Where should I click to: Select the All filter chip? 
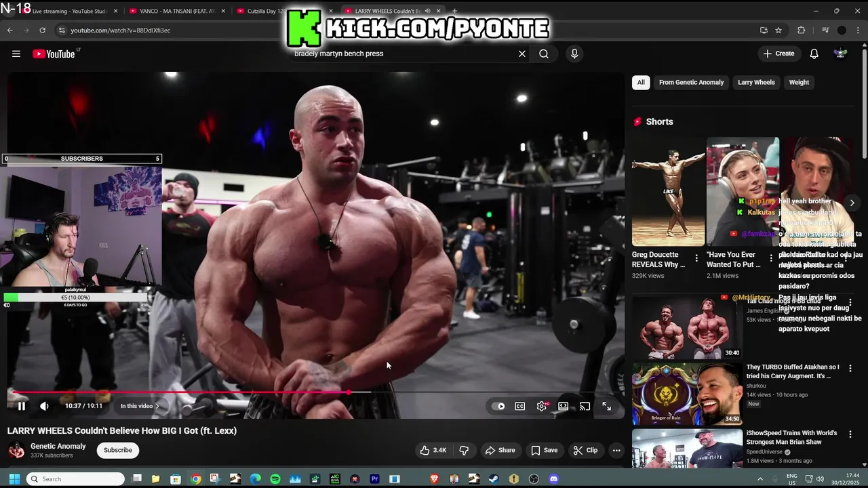(641, 82)
